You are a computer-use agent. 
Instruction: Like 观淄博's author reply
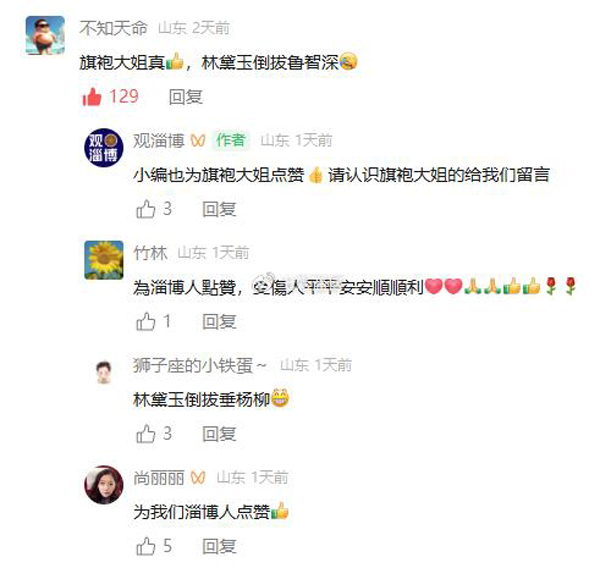pyautogui.click(x=146, y=209)
